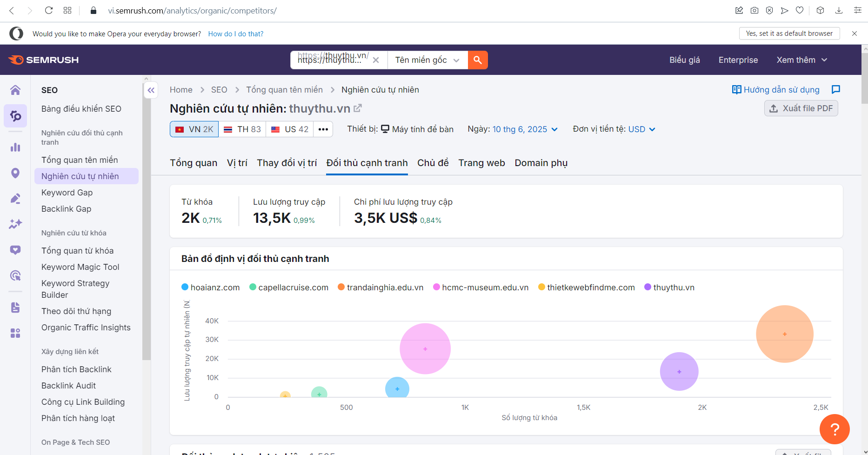Click the orange search button

478,60
